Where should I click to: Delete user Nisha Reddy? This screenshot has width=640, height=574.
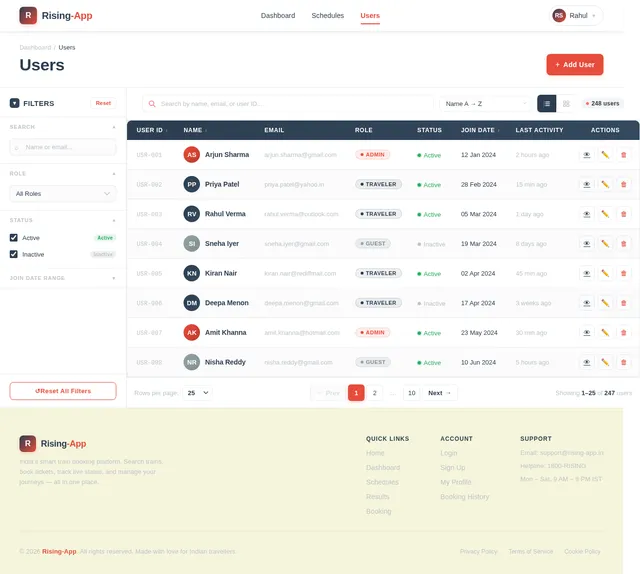[x=623, y=362]
